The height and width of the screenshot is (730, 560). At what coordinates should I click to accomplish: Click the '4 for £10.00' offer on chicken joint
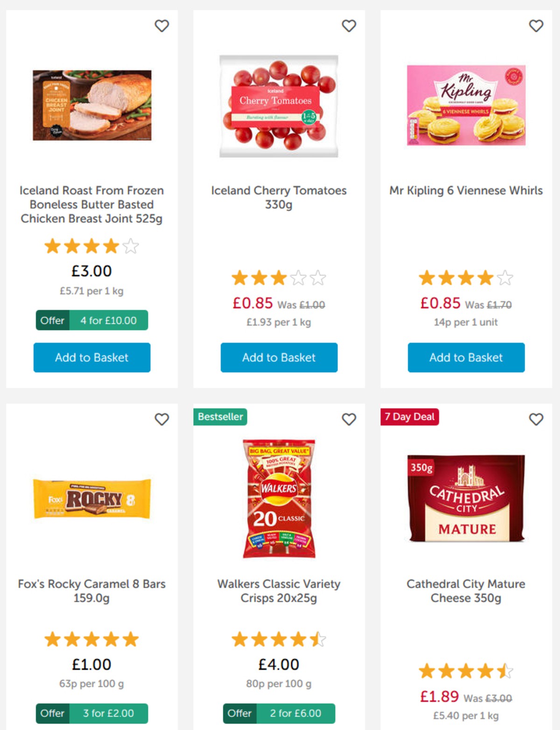click(x=91, y=320)
